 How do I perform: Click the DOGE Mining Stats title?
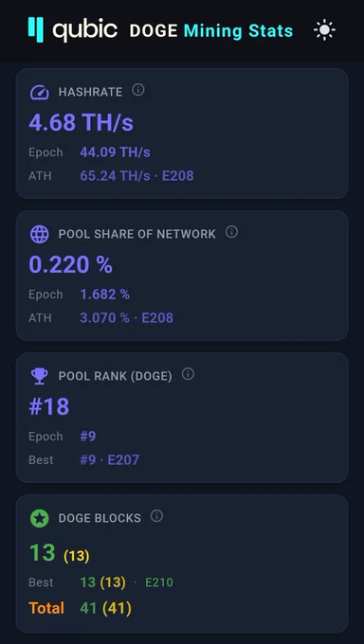(x=211, y=31)
